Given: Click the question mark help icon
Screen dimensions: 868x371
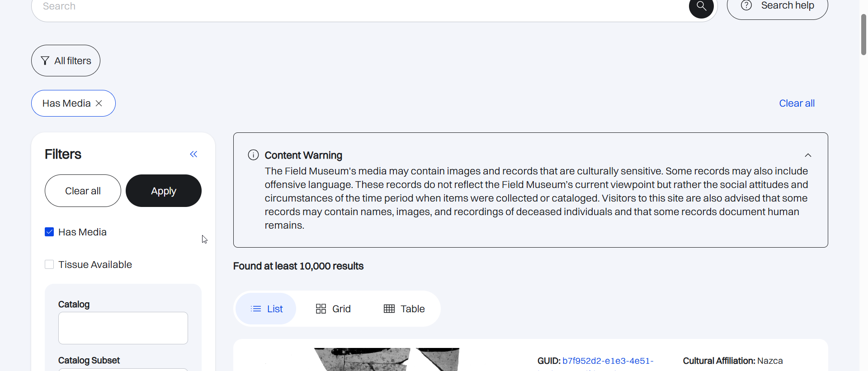Looking at the screenshot, I should 746,5.
